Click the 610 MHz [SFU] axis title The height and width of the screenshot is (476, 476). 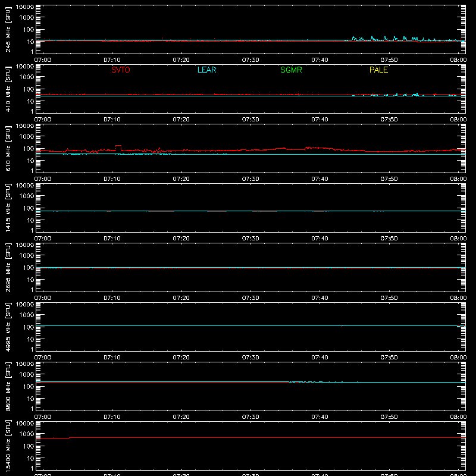point(8,148)
